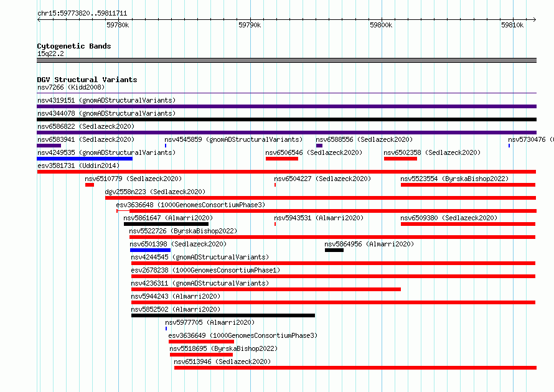The height and width of the screenshot is (392, 554).
Task: Click the 59790k ruler position
Action: [250, 25]
